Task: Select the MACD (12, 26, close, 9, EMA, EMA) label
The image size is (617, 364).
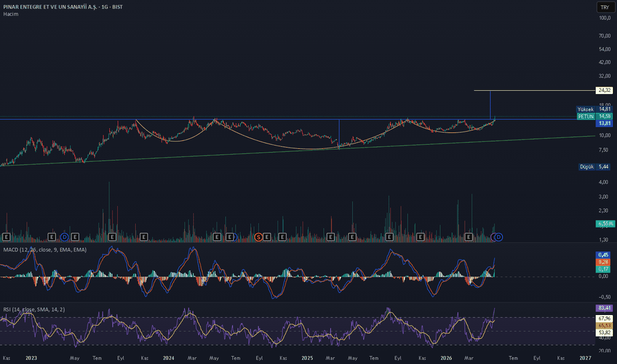Action: tap(45, 250)
